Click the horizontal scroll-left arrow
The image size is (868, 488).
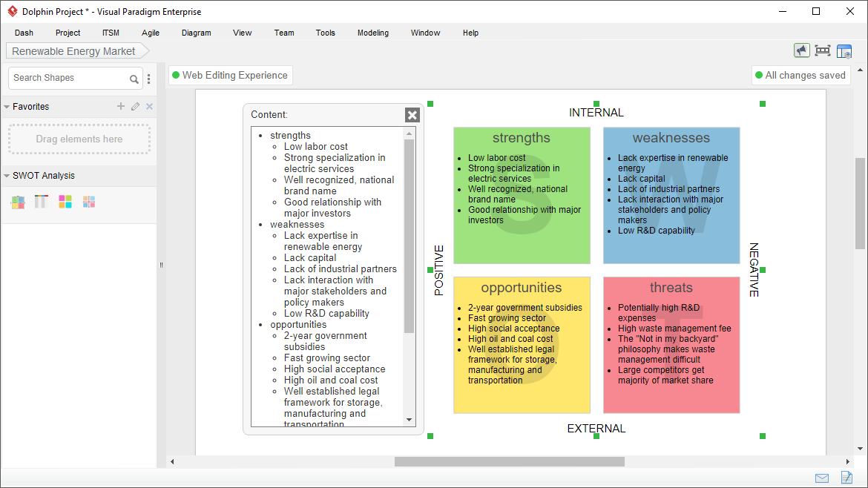coord(172,461)
